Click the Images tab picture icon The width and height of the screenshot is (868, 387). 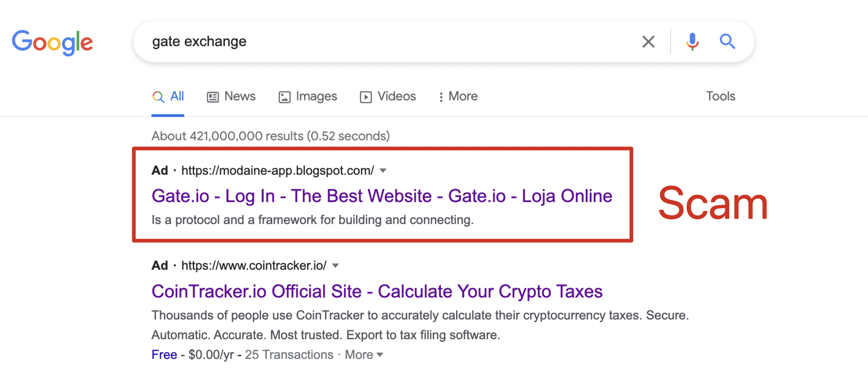(x=285, y=97)
